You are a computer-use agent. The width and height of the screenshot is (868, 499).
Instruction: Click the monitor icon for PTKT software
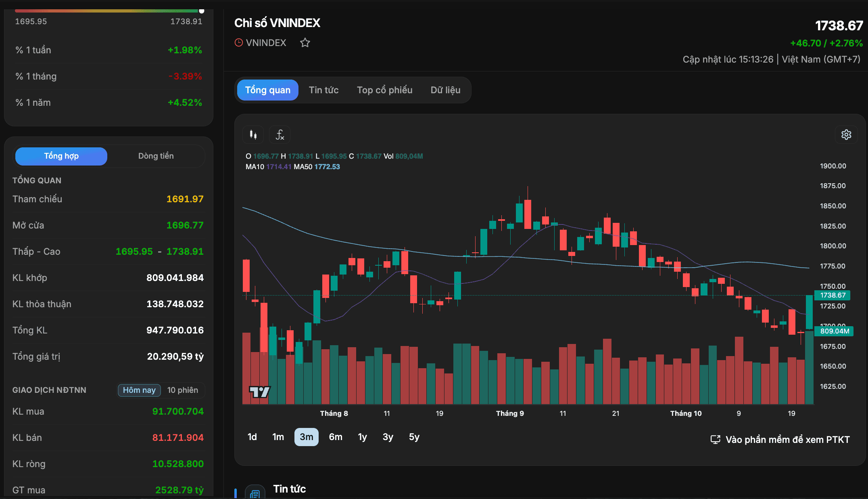[715, 439]
